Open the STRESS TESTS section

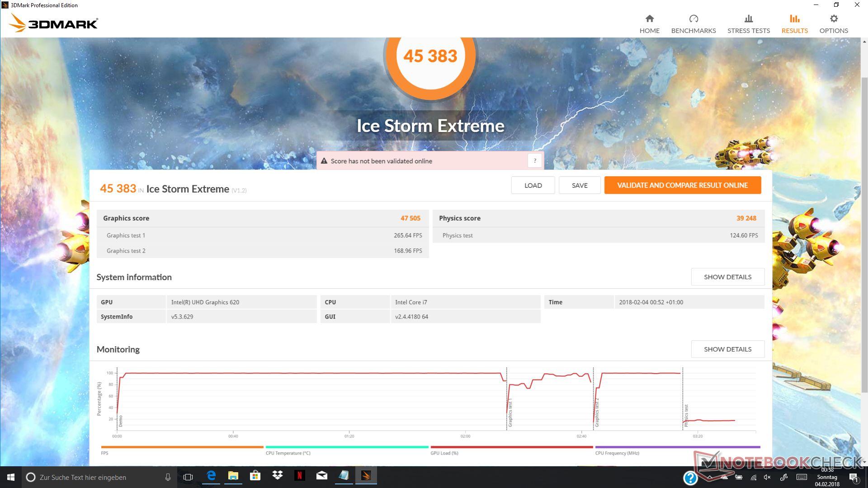pyautogui.click(x=749, y=24)
